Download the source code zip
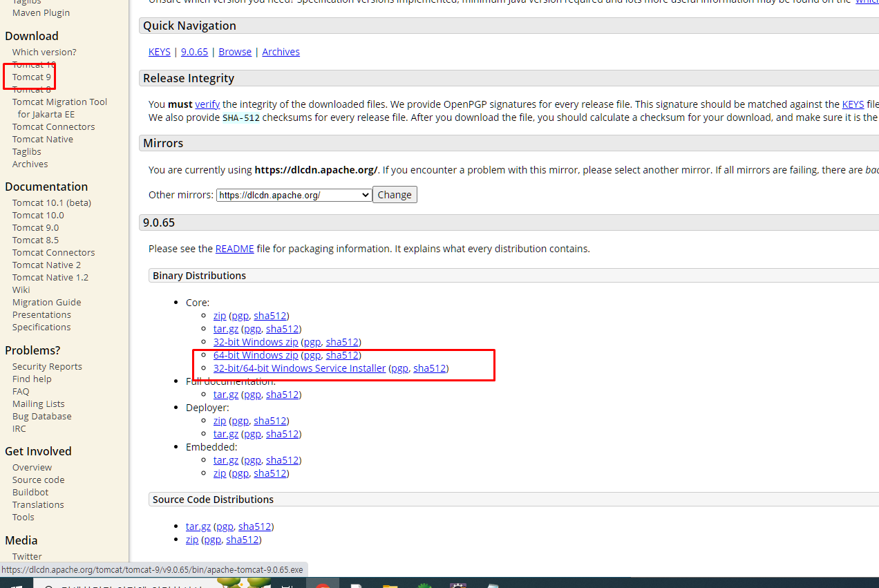879x588 pixels. 192,540
